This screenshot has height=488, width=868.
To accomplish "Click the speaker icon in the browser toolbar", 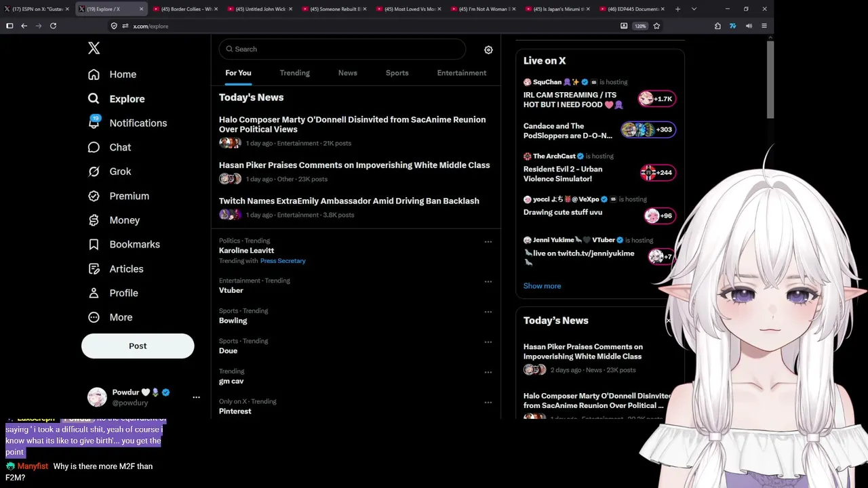I will 749,26.
